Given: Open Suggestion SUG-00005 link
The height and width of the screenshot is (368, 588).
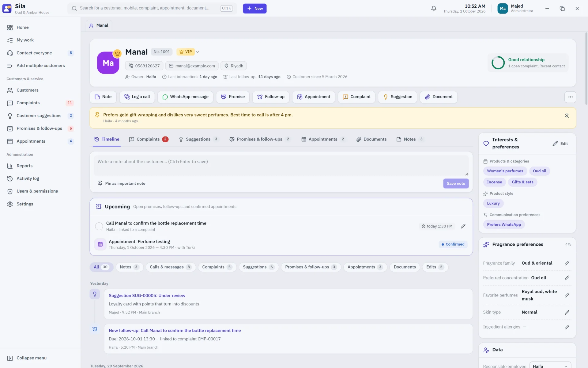Looking at the screenshot, I should tap(147, 296).
